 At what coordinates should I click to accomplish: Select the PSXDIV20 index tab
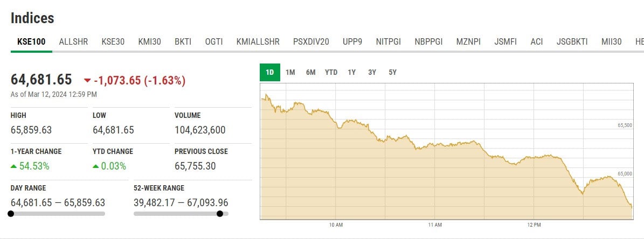(x=311, y=41)
